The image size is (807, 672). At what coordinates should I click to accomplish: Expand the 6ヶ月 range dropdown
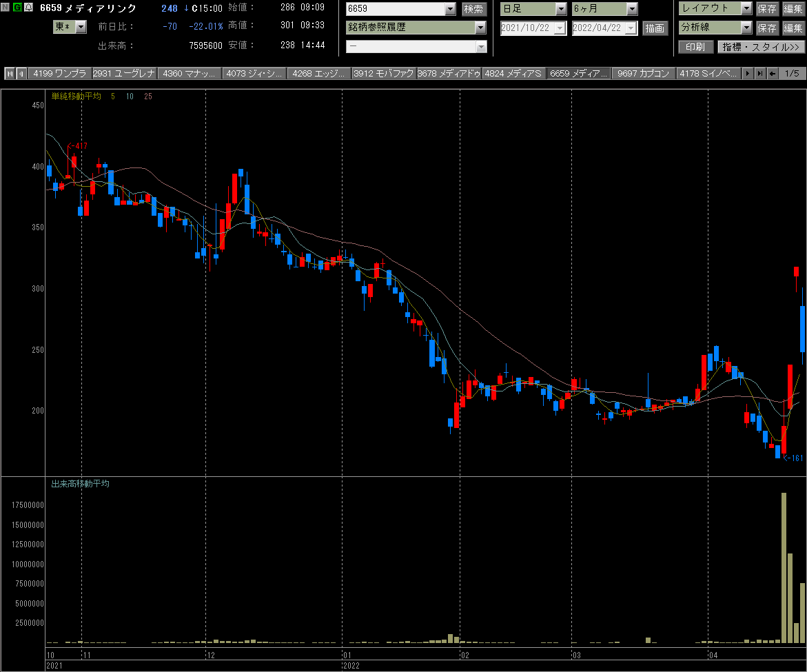point(605,9)
